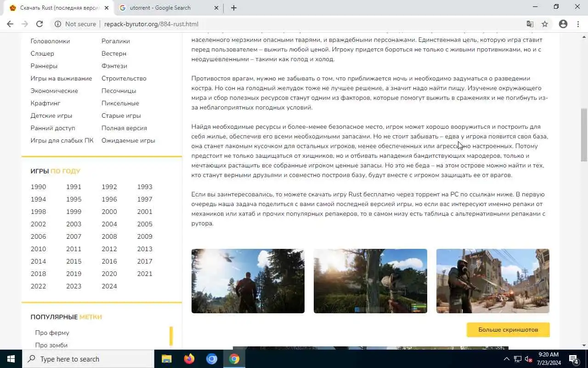Open games from year 2018
Viewport: 588px width, 368px height.
(38, 274)
